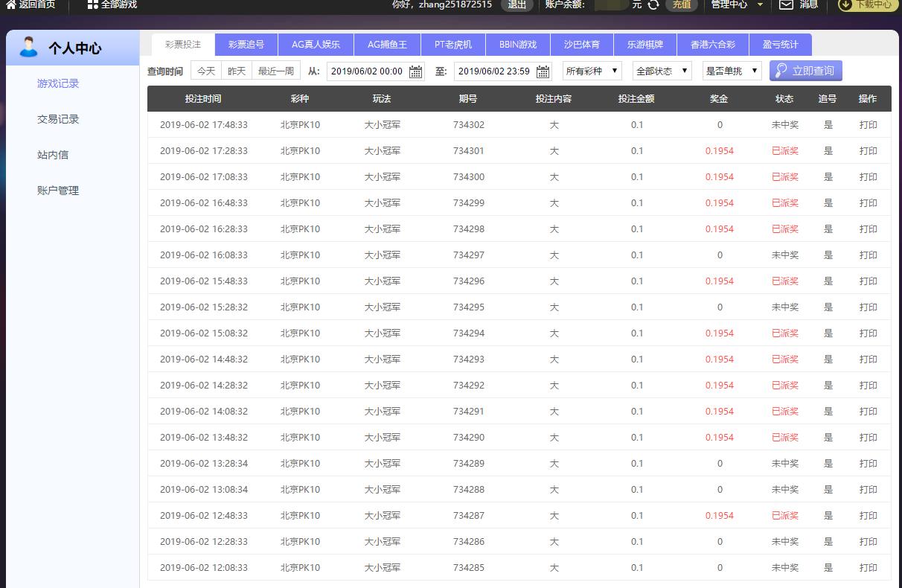Click 打印 for period 734302
Image resolution: width=902 pixels, height=588 pixels.
(x=869, y=125)
